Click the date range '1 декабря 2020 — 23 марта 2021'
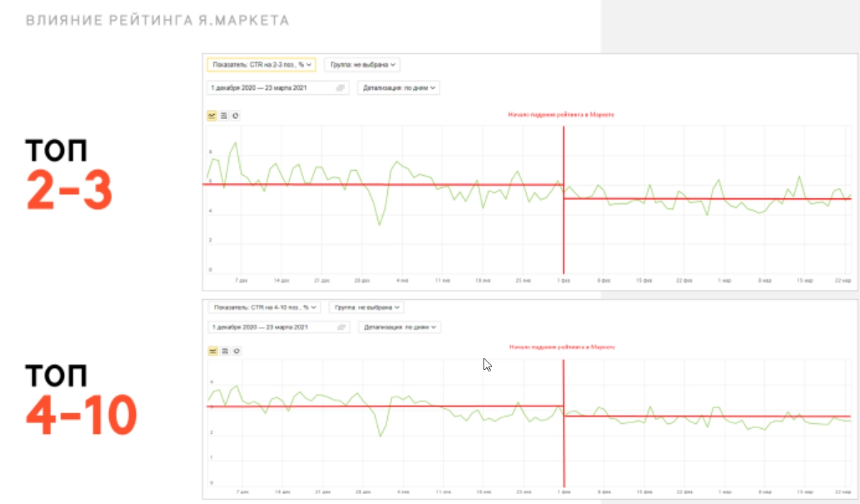Screen dimensions: 860x504 [259, 87]
